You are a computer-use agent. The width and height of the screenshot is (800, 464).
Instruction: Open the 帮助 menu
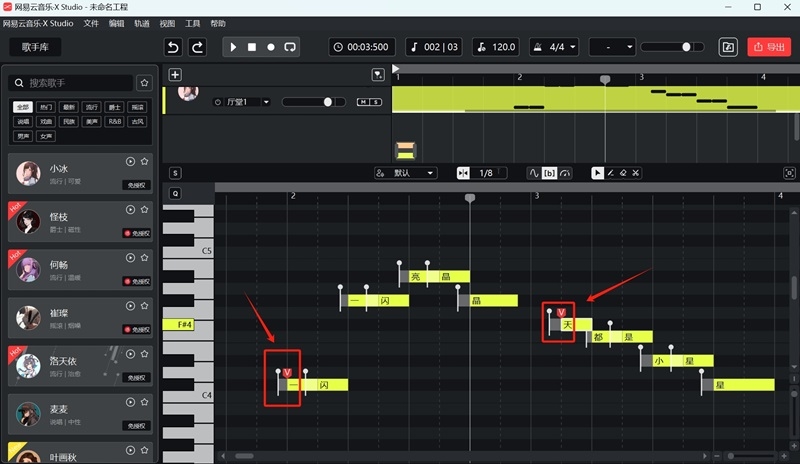pos(218,23)
